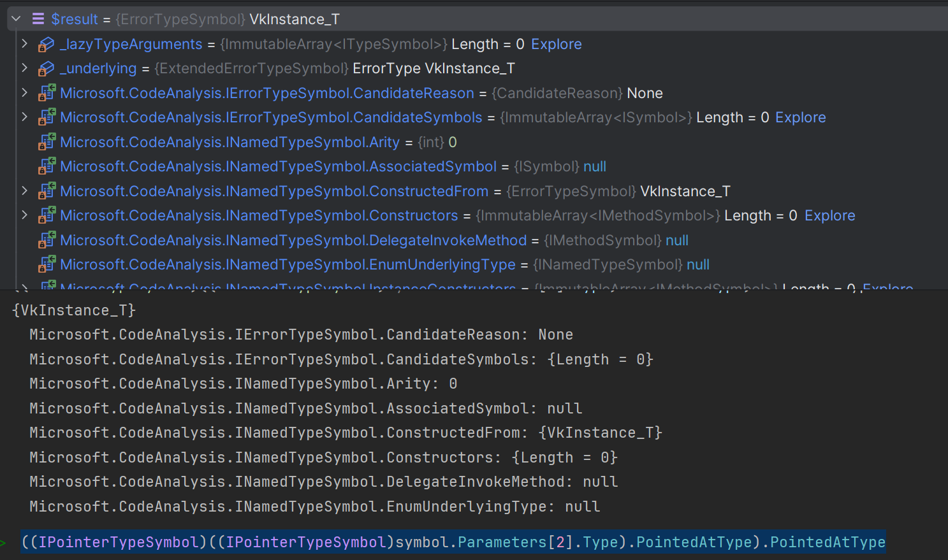Image resolution: width=948 pixels, height=560 pixels.
Task: Expand the _underlying field node
Action: (24, 68)
